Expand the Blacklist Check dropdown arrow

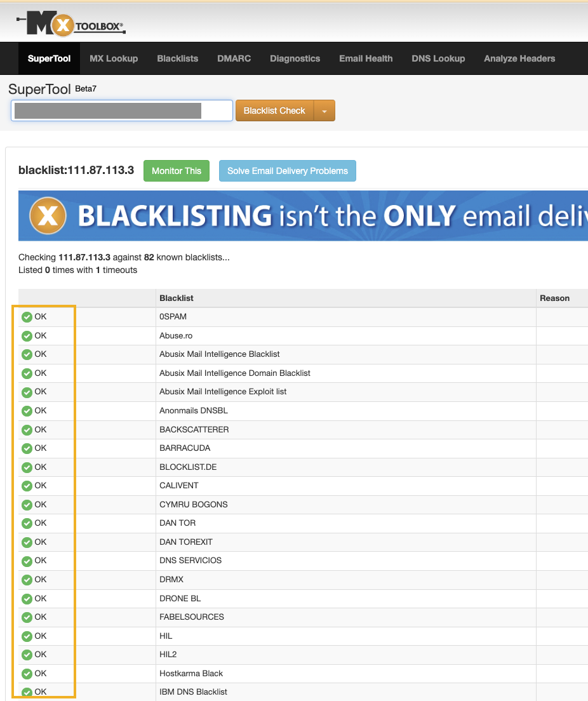click(324, 110)
